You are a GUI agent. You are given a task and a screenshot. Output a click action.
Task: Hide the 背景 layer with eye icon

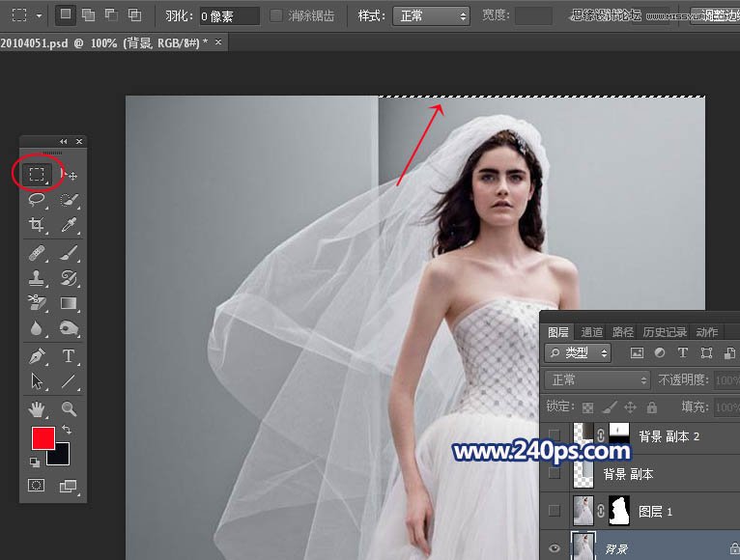(555, 548)
